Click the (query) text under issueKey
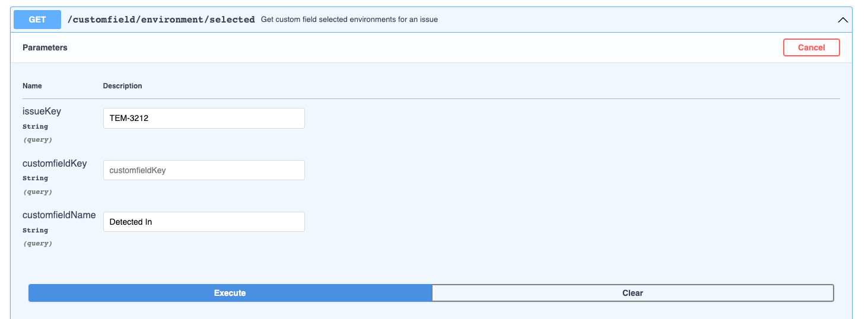 coord(37,140)
